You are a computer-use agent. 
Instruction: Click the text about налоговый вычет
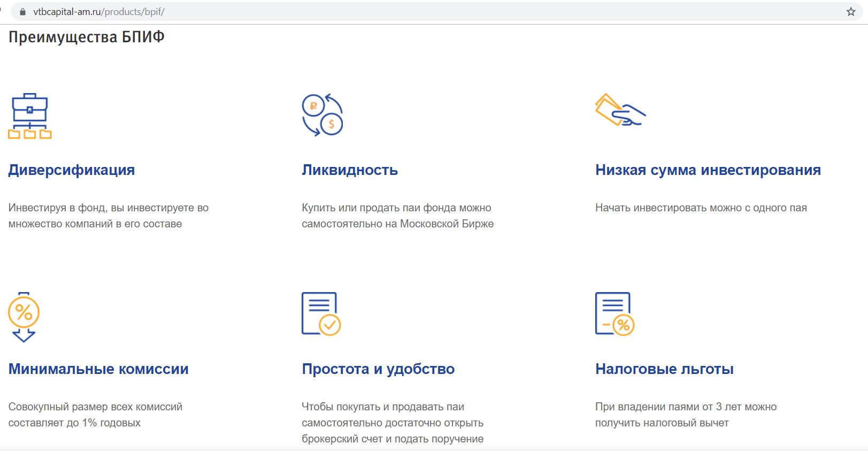coord(686,415)
